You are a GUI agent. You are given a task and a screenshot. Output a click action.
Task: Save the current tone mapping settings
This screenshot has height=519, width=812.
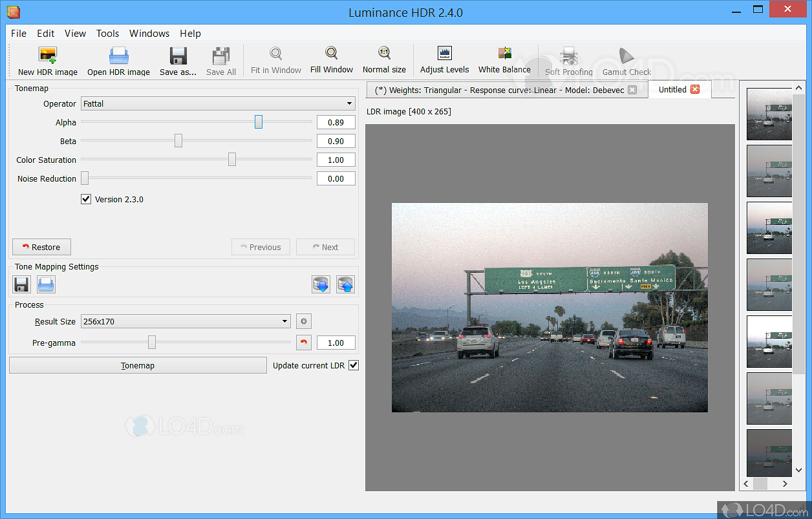point(21,284)
